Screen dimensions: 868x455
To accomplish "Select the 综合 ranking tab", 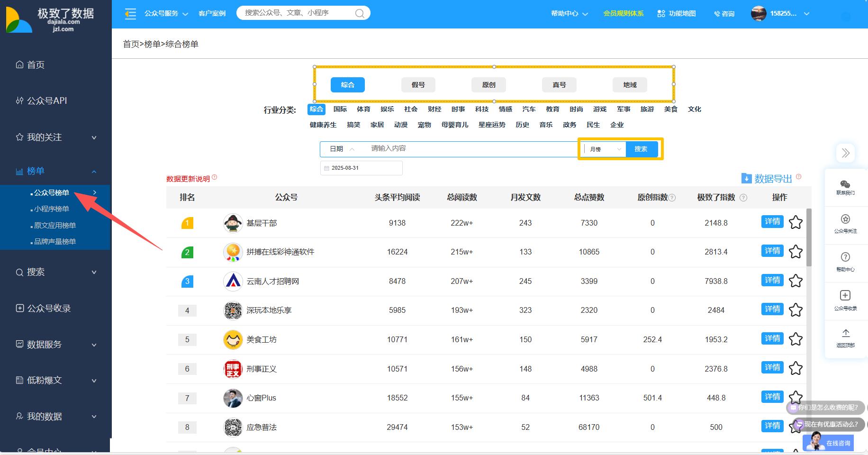I will (x=348, y=85).
